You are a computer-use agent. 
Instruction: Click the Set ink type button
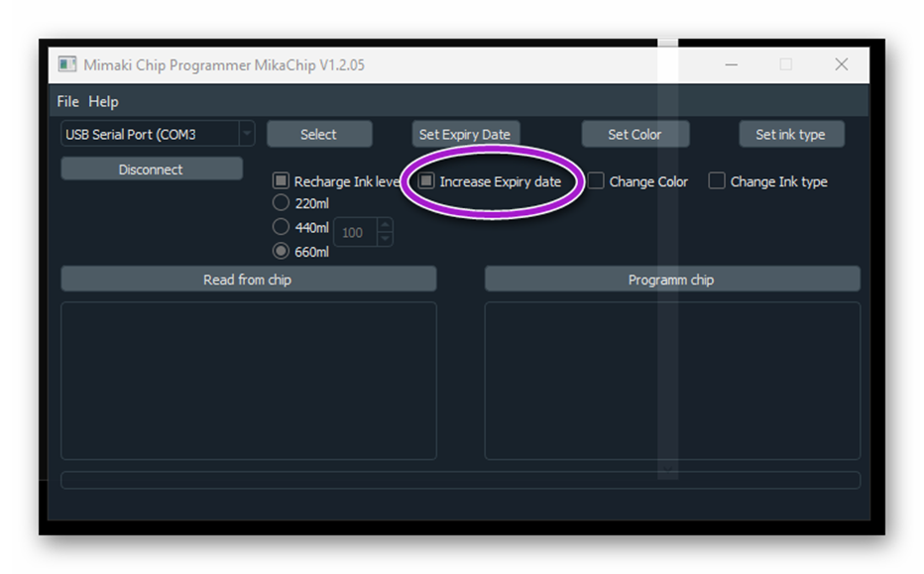791,135
